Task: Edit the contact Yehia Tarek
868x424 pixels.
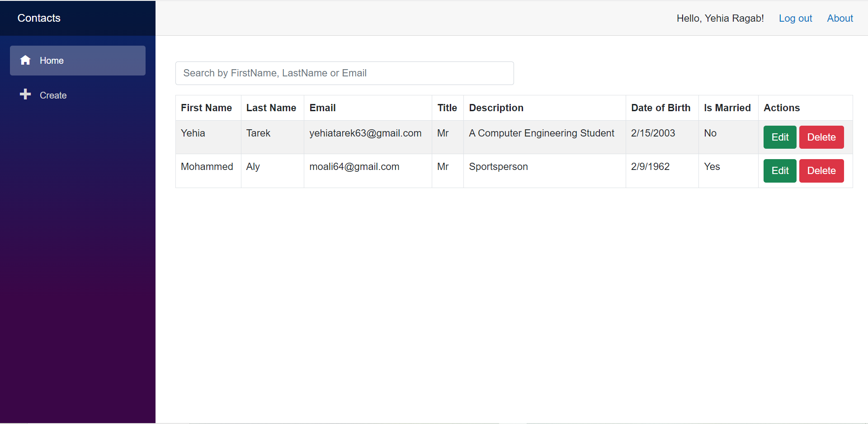Action: tap(779, 137)
